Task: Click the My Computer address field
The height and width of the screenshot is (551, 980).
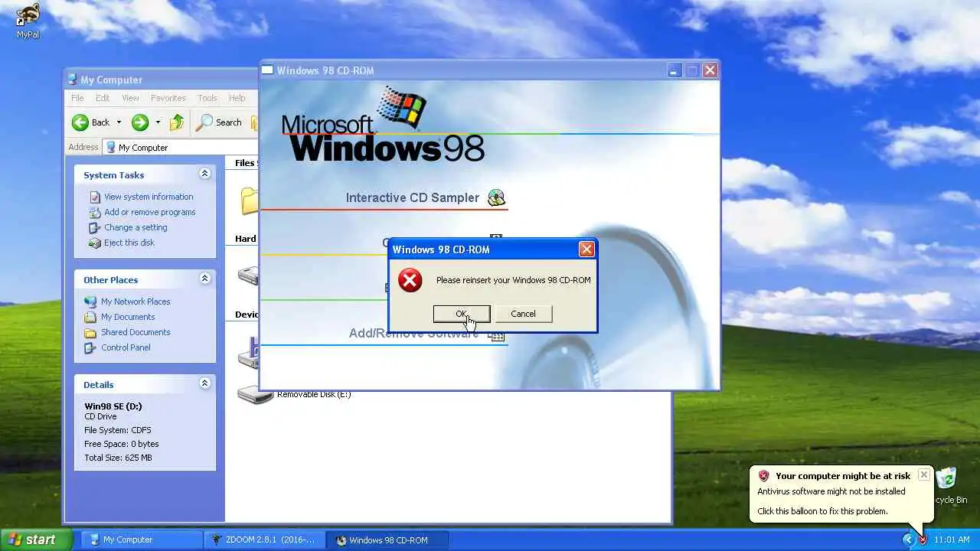Action: (x=181, y=148)
